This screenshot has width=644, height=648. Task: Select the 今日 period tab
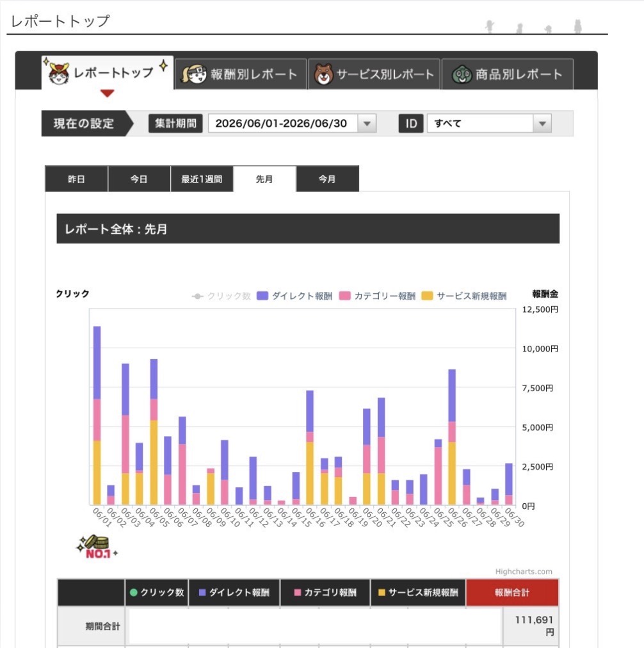click(139, 179)
